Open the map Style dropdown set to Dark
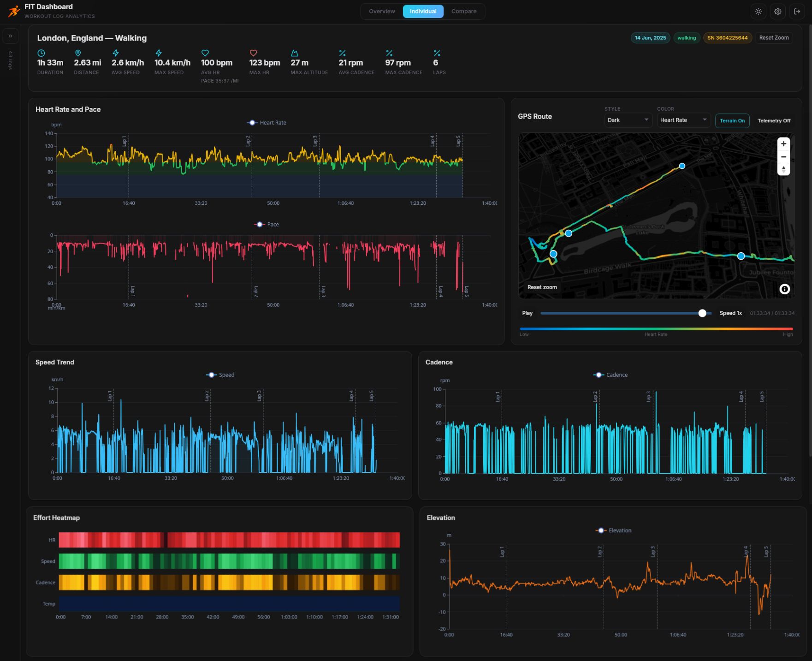Screen dimensions: 812x661 (628, 120)
